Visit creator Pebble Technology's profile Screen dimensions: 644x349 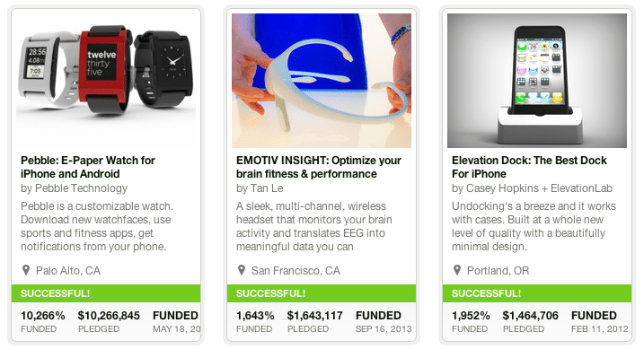pyautogui.click(x=82, y=188)
